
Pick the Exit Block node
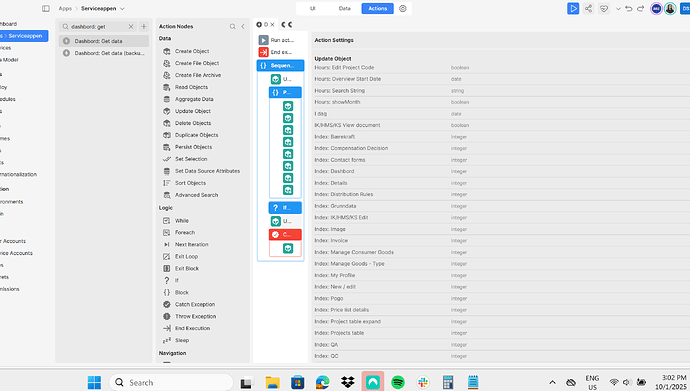pos(187,268)
